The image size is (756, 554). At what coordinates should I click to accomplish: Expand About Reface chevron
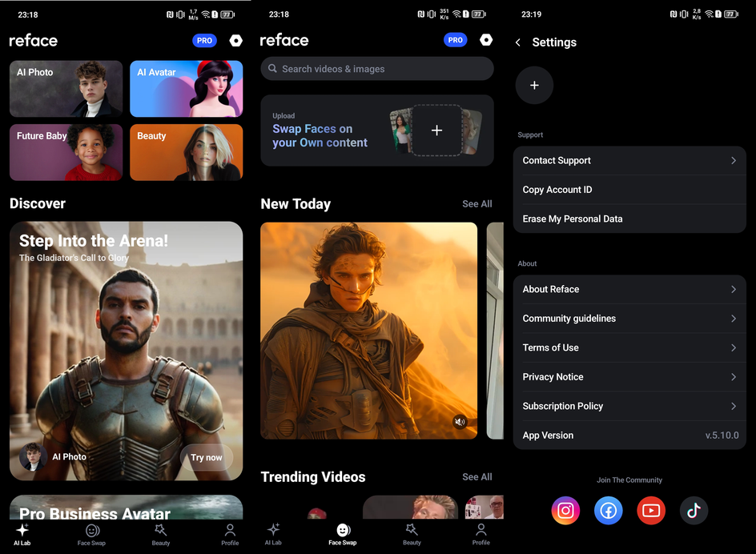pyautogui.click(x=734, y=289)
